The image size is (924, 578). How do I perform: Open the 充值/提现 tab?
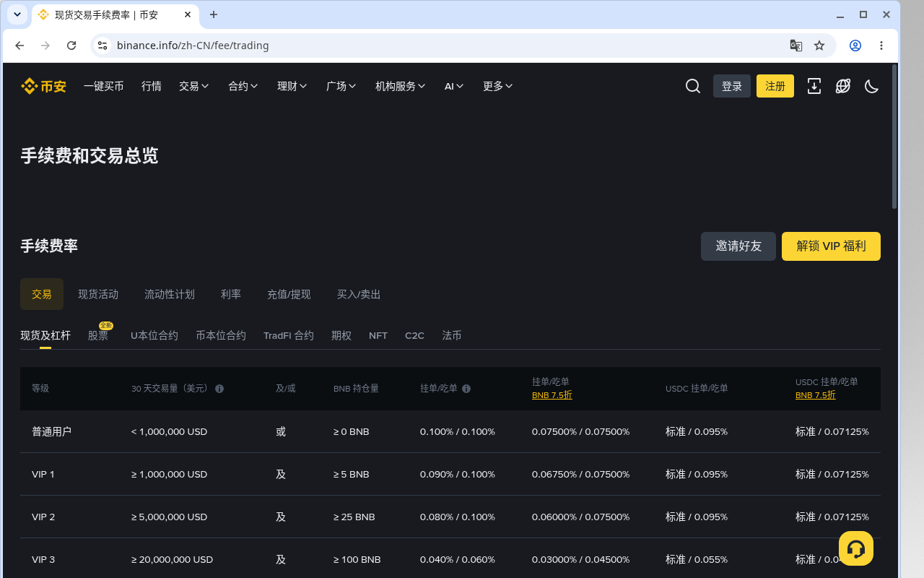coord(289,294)
